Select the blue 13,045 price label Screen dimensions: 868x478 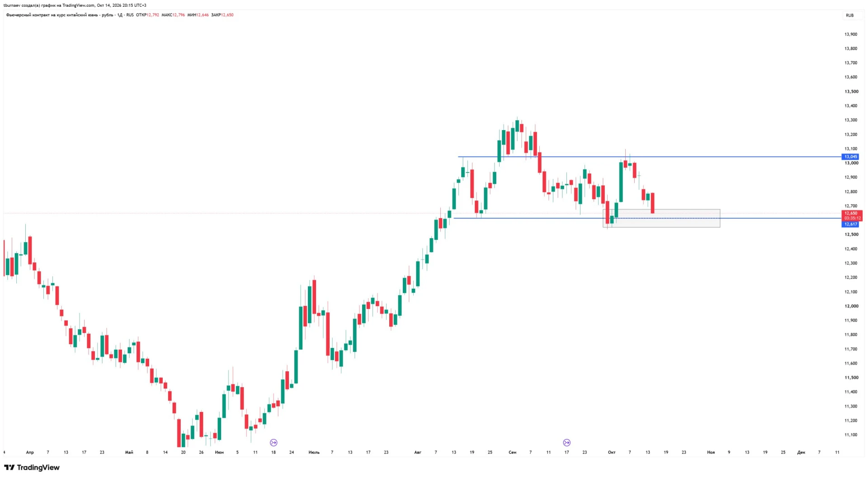coord(851,157)
